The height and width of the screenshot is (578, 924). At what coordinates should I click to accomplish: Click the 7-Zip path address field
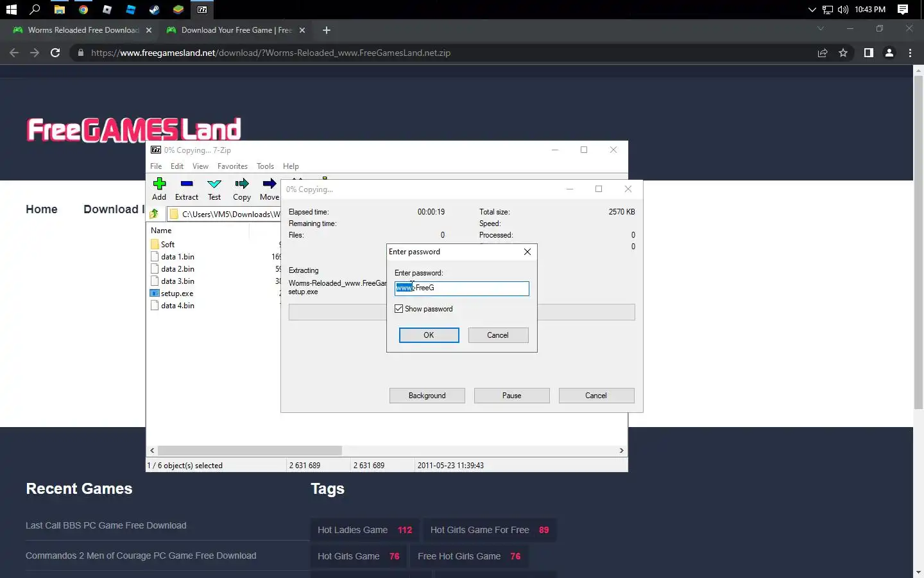click(x=224, y=214)
